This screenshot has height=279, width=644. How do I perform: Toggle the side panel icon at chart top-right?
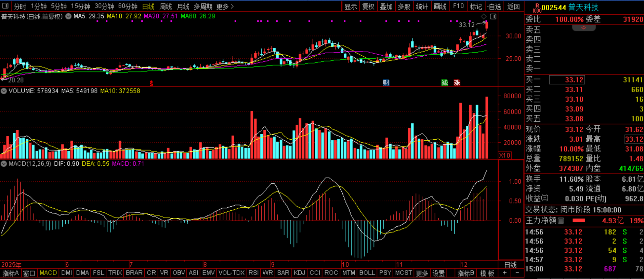(x=493, y=16)
